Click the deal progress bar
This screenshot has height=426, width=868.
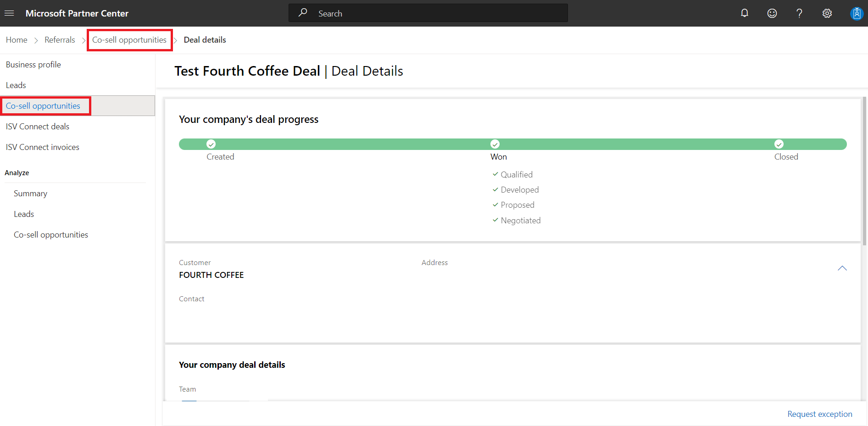tap(353, 144)
